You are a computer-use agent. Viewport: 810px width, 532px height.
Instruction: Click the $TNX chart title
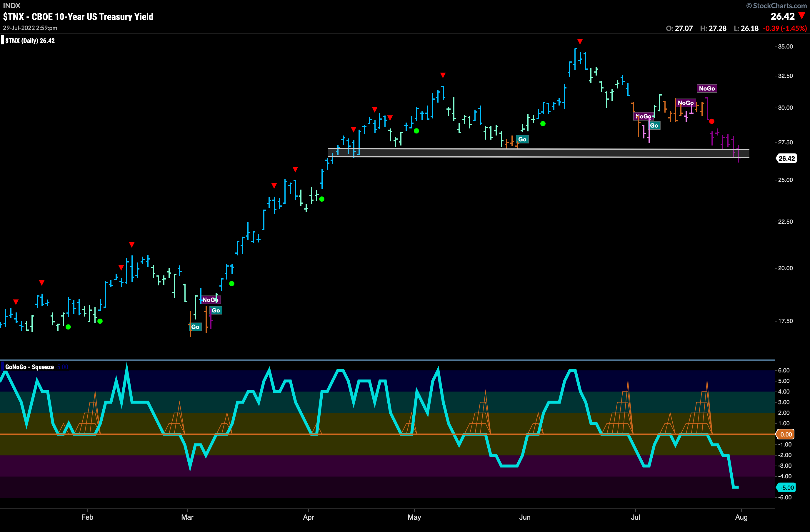(78, 17)
